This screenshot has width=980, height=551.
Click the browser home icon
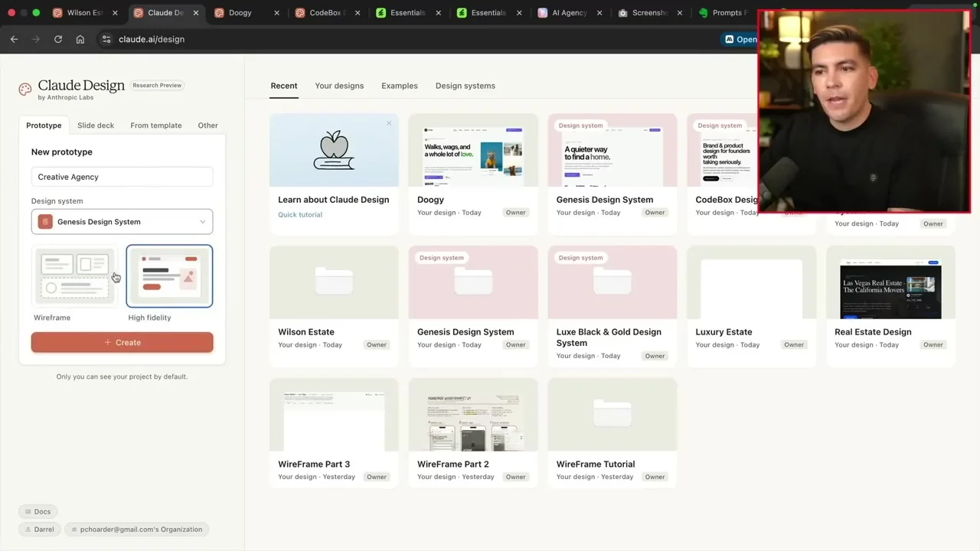[x=80, y=39]
